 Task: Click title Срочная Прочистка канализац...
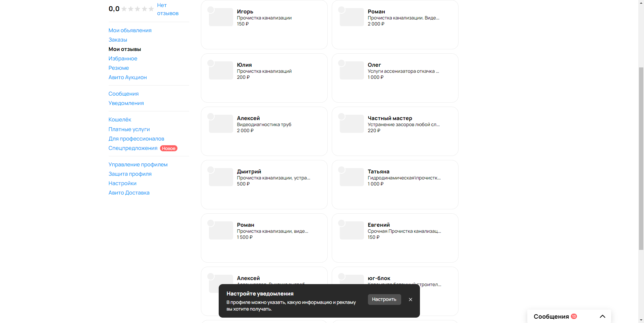[x=404, y=231]
